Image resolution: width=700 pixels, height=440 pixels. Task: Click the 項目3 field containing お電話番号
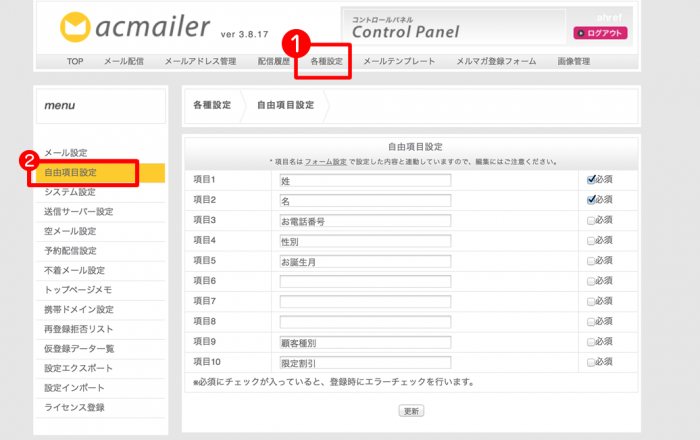coord(365,221)
